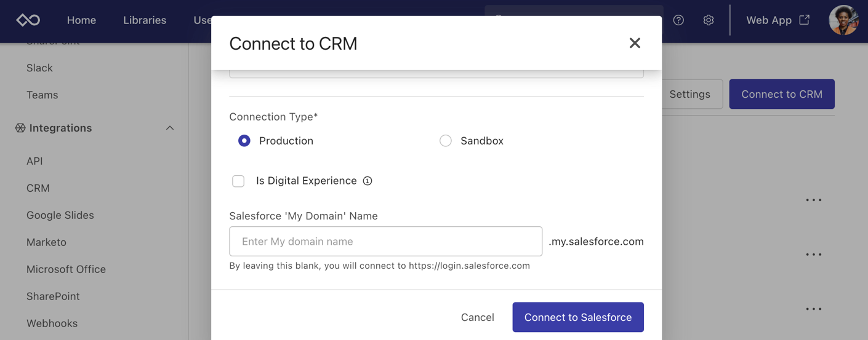
Task: Select CRM under Integrations
Action: 38,188
